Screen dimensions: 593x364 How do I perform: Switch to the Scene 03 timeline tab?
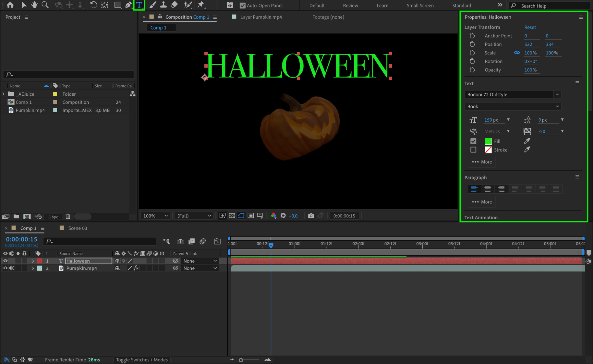coord(77,228)
